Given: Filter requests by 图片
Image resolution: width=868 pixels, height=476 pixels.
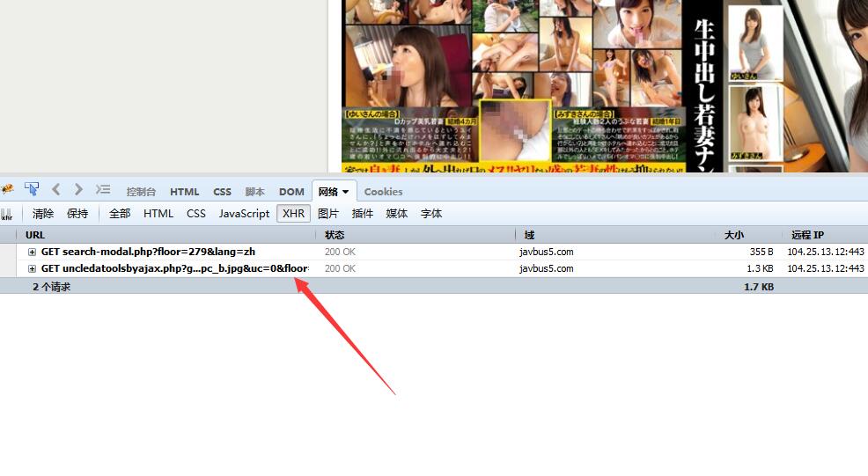Looking at the screenshot, I should (x=328, y=214).
